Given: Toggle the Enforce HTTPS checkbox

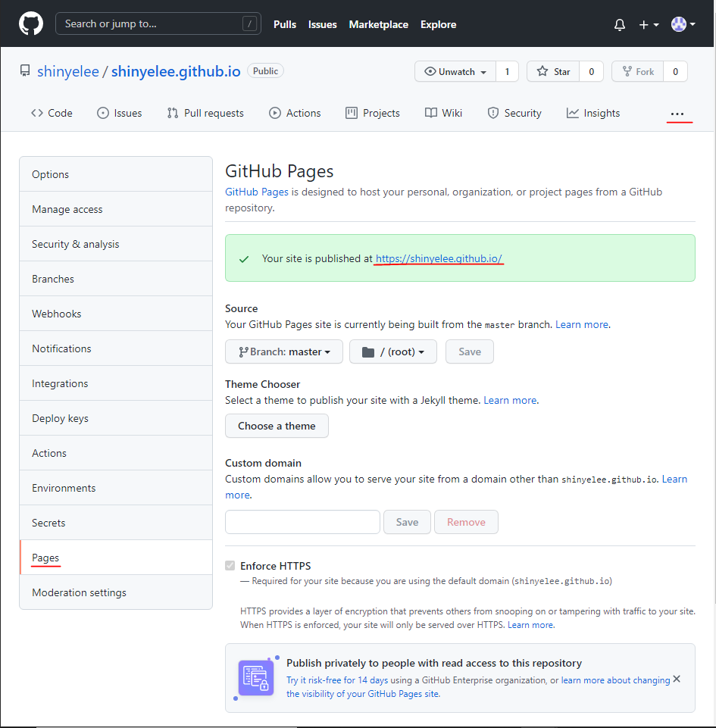Looking at the screenshot, I should pos(230,565).
